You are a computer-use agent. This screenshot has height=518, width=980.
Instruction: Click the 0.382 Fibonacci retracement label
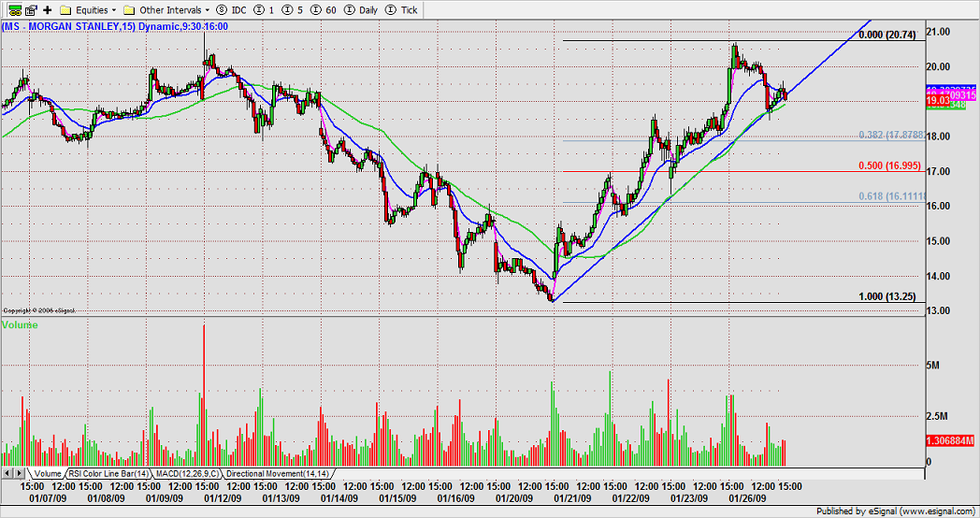pos(891,135)
